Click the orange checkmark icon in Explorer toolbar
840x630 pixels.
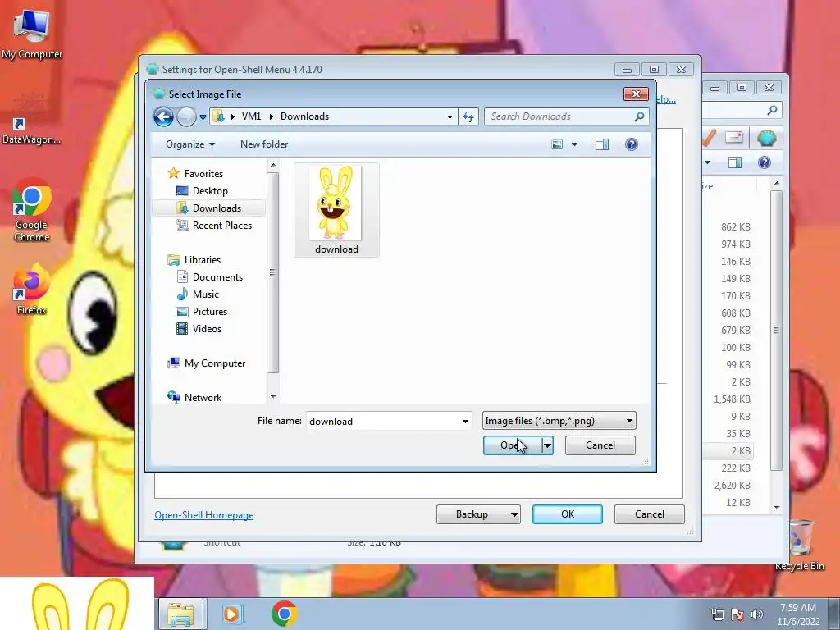coord(710,138)
